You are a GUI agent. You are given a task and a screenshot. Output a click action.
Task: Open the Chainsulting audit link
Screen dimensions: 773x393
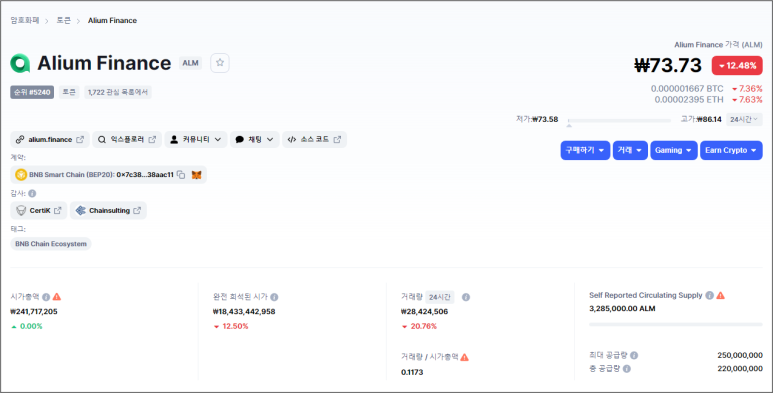108,211
